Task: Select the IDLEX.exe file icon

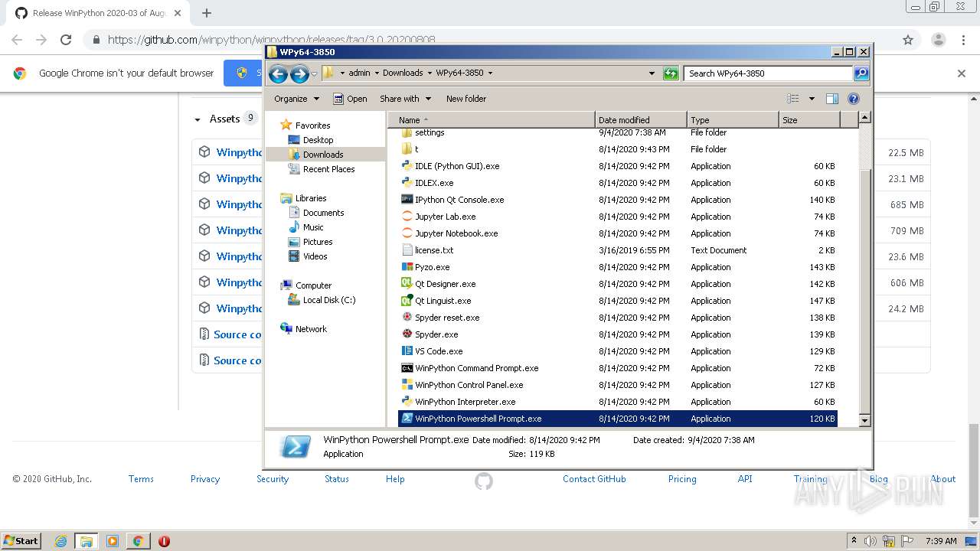Action: [407, 183]
